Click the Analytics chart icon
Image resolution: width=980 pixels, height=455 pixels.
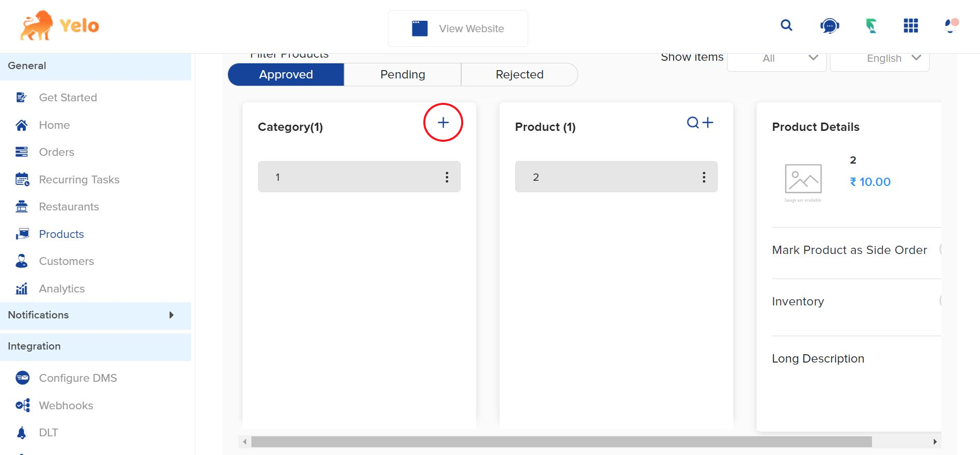[x=21, y=288]
